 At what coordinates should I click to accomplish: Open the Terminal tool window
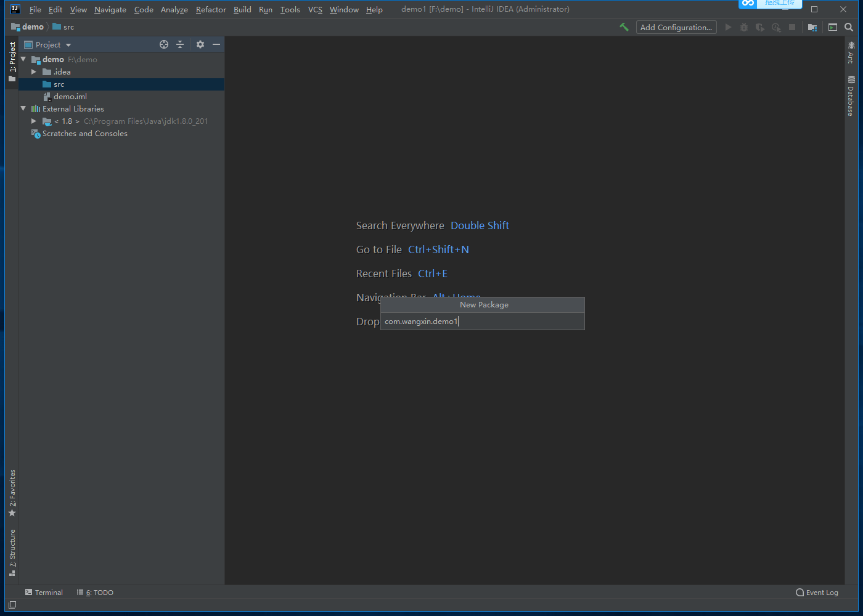click(x=44, y=593)
